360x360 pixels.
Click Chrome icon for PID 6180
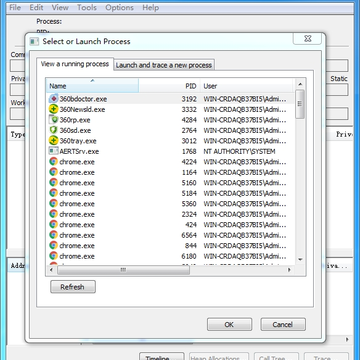53,256
